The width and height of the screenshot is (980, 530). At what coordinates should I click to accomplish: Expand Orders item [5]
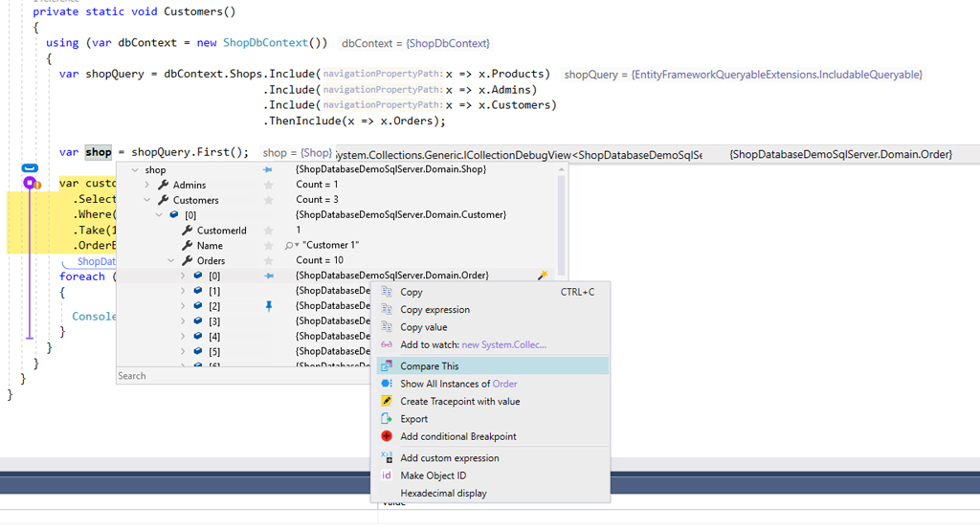pos(183,351)
